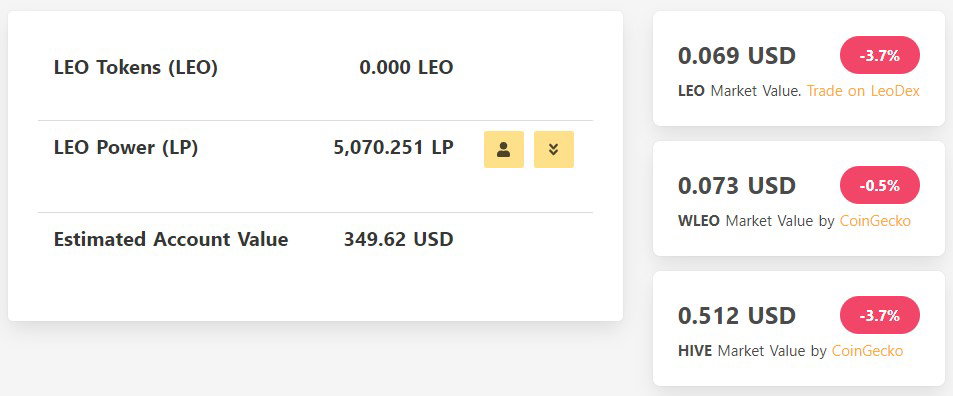
Task: Expand the double-chevron button next to LEO Power
Action: point(554,149)
